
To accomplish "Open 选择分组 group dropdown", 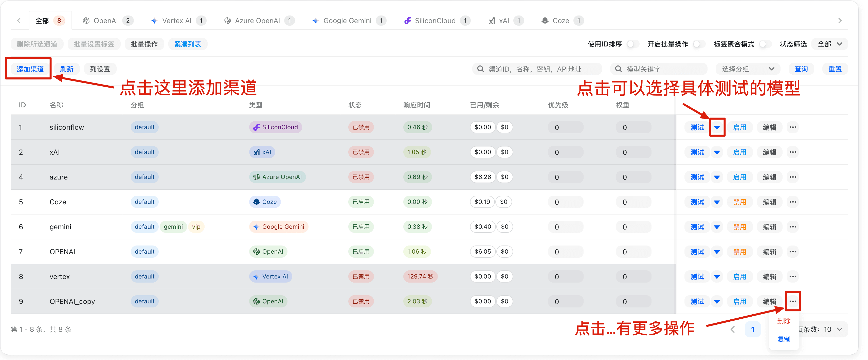I will coord(748,69).
